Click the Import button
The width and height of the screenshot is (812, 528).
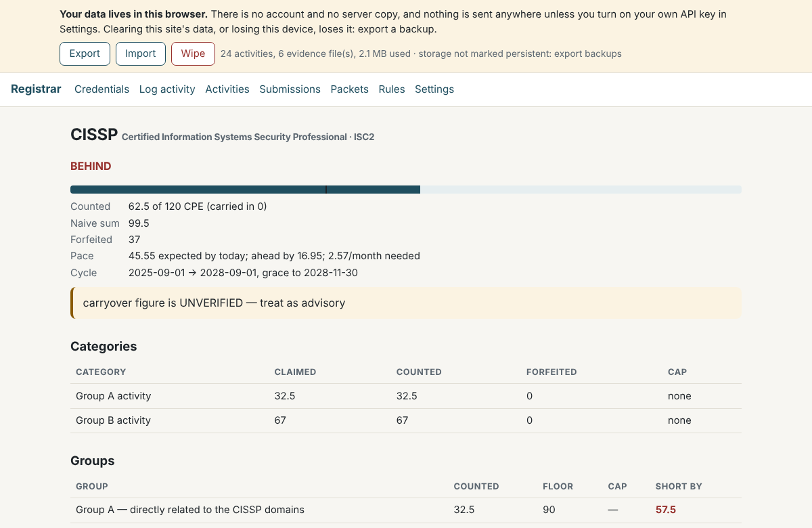tap(141, 53)
